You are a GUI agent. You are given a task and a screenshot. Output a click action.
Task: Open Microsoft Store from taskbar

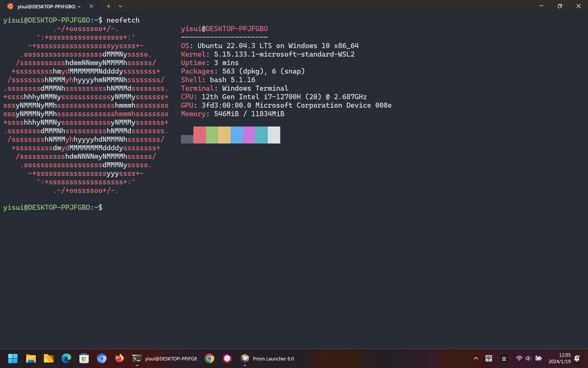coord(84,358)
